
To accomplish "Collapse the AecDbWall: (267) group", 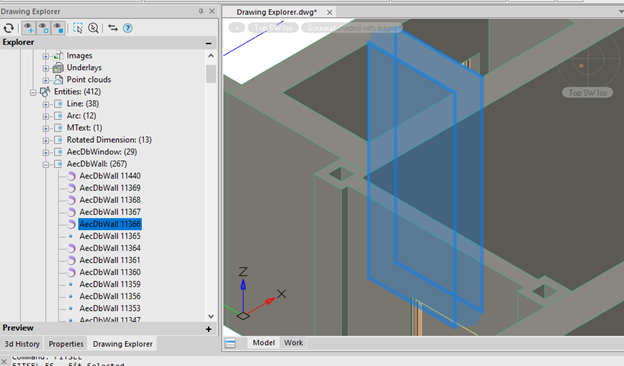I will click(45, 165).
